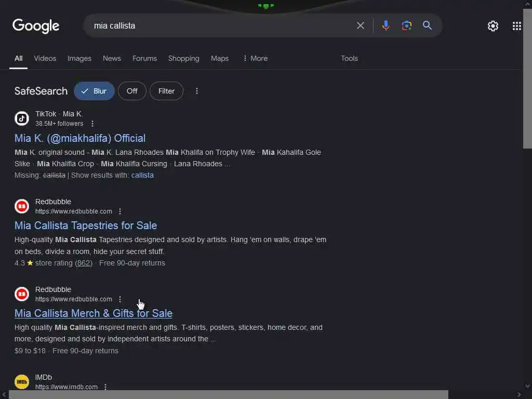The width and height of the screenshot is (532, 399).
Task: Click the SafeSearch heading label
Action: coord(41,91)
